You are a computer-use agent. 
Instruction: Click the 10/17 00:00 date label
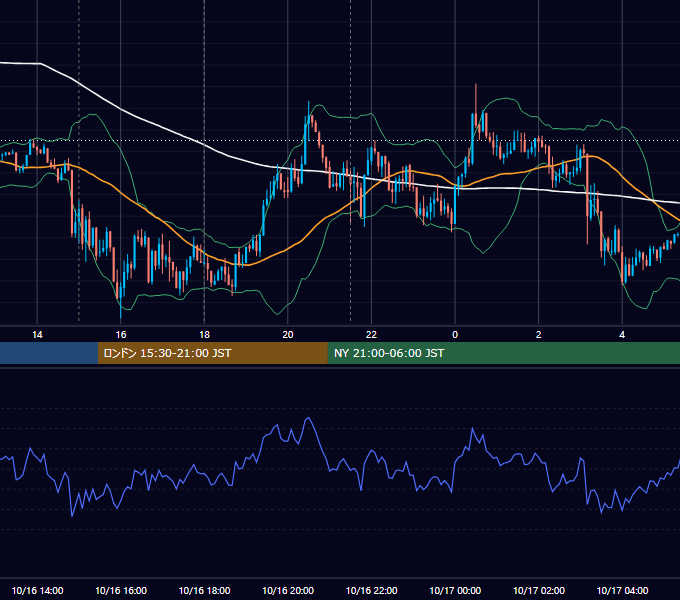pos(455,590)
